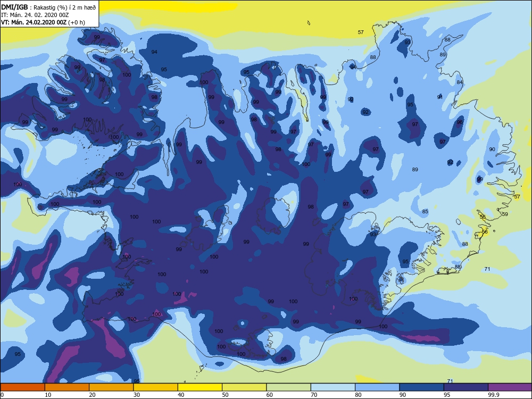Click the light blue 70–80 legend swatch

click(x=333, y=387)
